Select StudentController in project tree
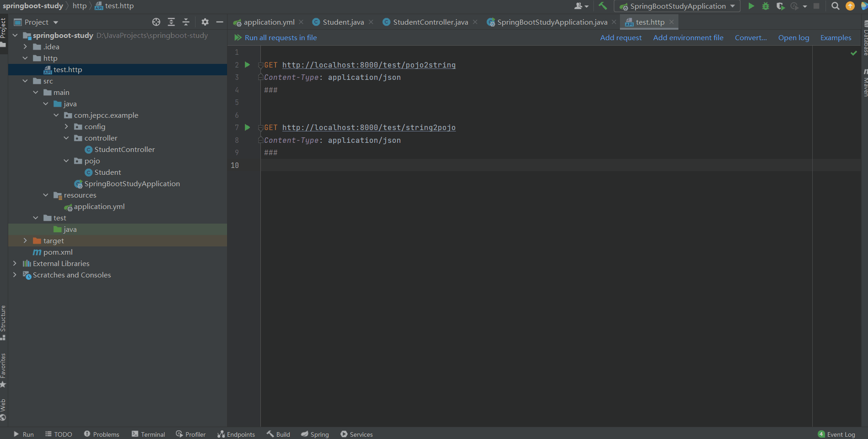The width and height of the screenshot is (868, 439). 124,149
